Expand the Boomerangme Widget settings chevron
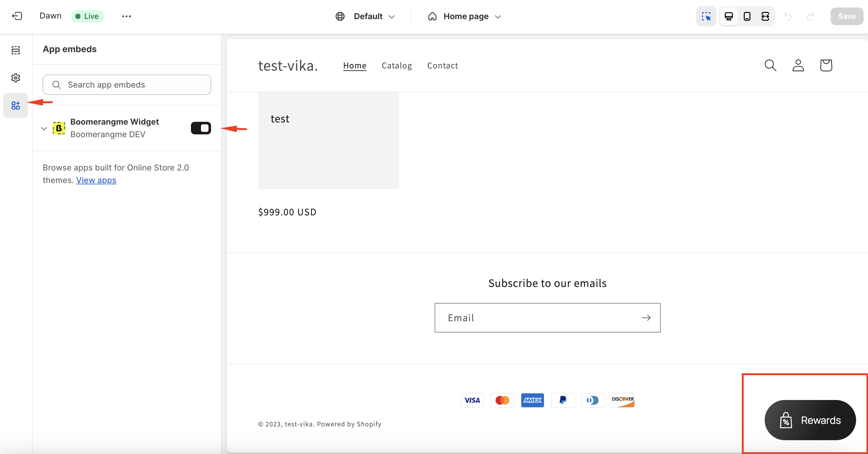Screen dimensions: 868x454 [44, 128]
